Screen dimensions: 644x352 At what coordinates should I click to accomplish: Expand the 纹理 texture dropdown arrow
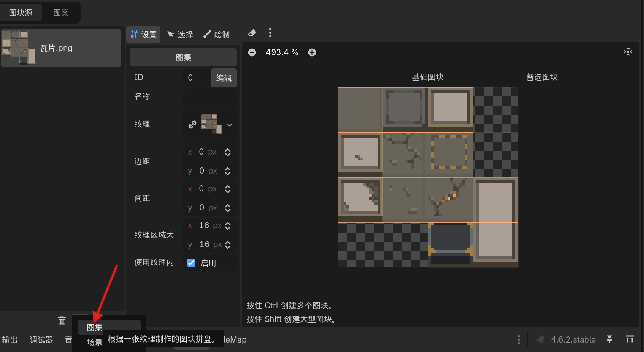click(229, 125)
